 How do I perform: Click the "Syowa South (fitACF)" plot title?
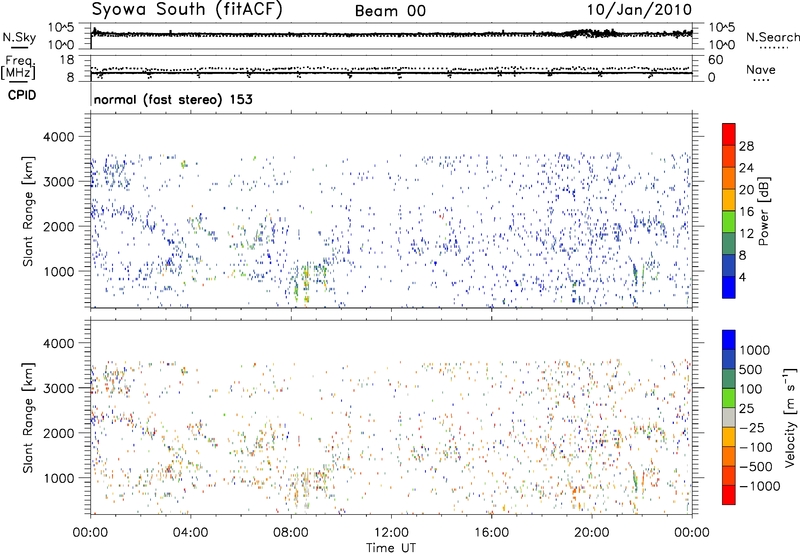pos(186,10)
